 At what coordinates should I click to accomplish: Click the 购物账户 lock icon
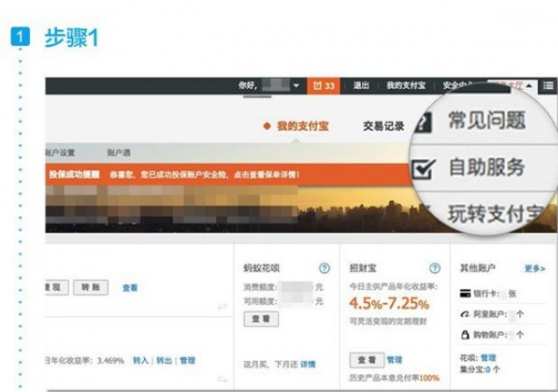tap(465, 335)
